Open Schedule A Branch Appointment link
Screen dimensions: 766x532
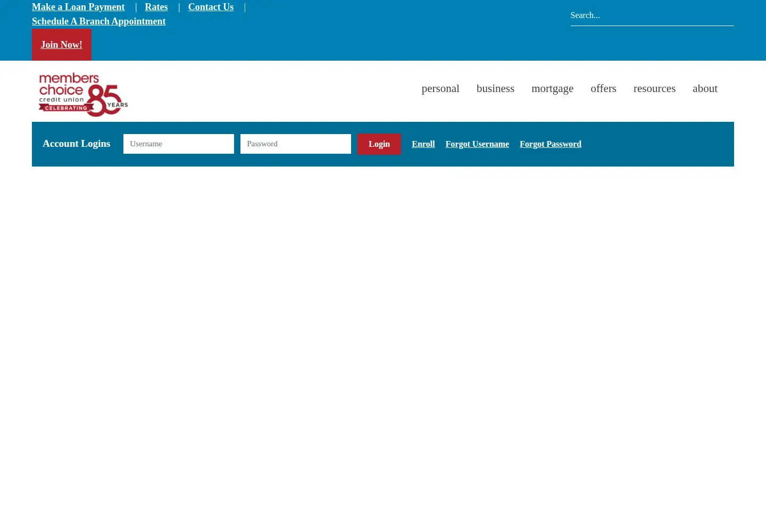pos(98,21)
